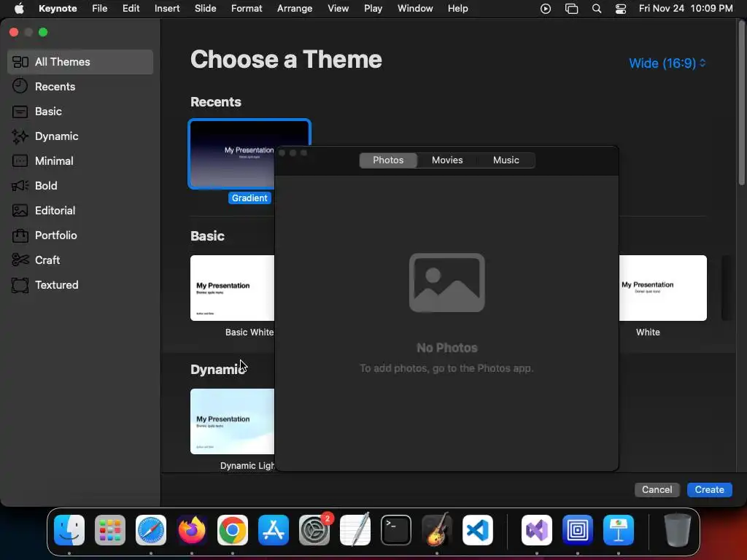Viewport: 747px width, 560px height.
Task: Open System Settings from the Dock
Action: pos(314,530)
